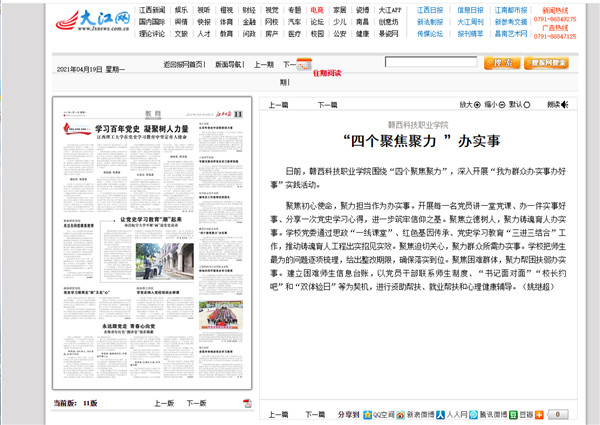The width and height of the screenshot is (600, 425).
Task: Open 新法制报 newspaper link
Action: coord(430,22)
